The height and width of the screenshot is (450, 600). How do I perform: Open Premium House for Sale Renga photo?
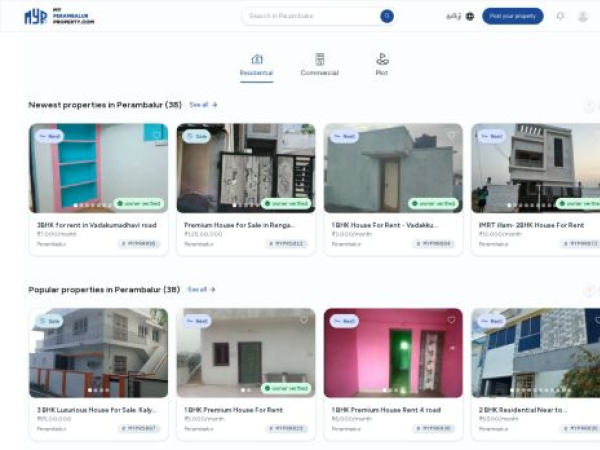point(246,168)
